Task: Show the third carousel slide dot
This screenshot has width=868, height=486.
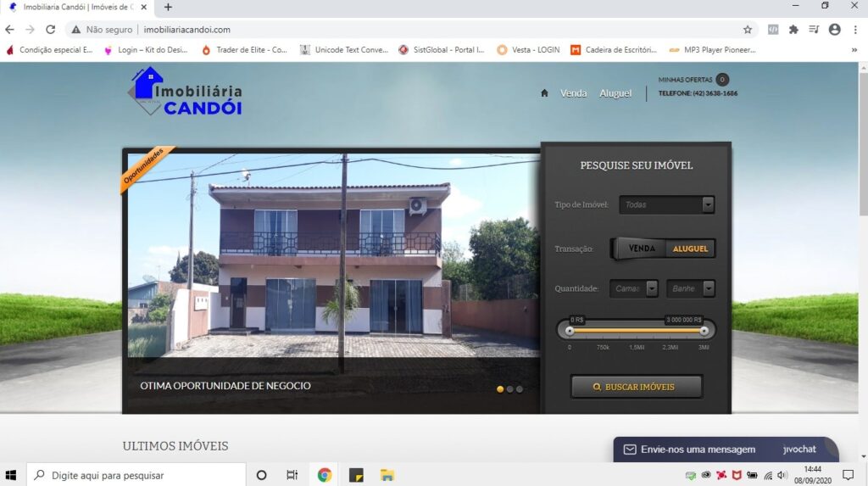Action: click(x=520, y=389)
